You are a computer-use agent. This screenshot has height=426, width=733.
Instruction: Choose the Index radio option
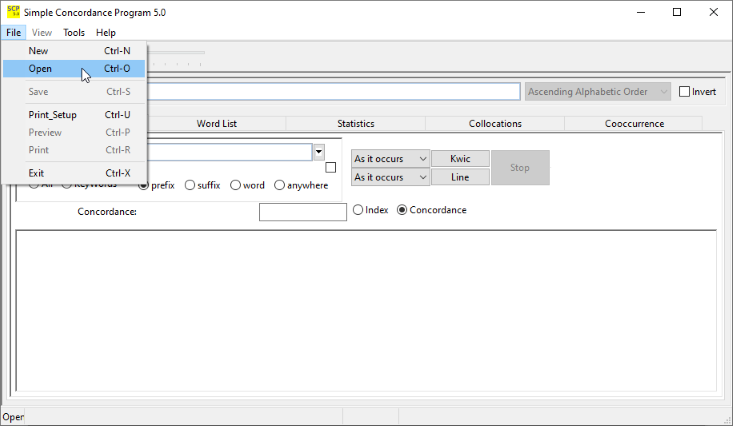358,210
